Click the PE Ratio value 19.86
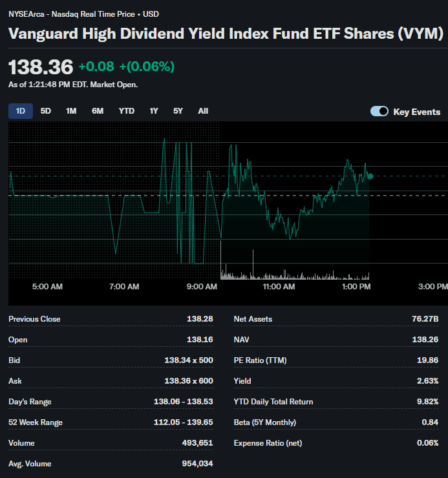448x478 pixels. point(427,360)
